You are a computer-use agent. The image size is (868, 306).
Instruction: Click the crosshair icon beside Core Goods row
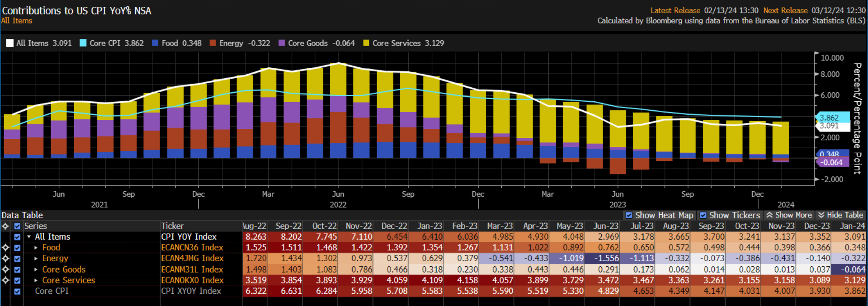(x=5, y=269)
